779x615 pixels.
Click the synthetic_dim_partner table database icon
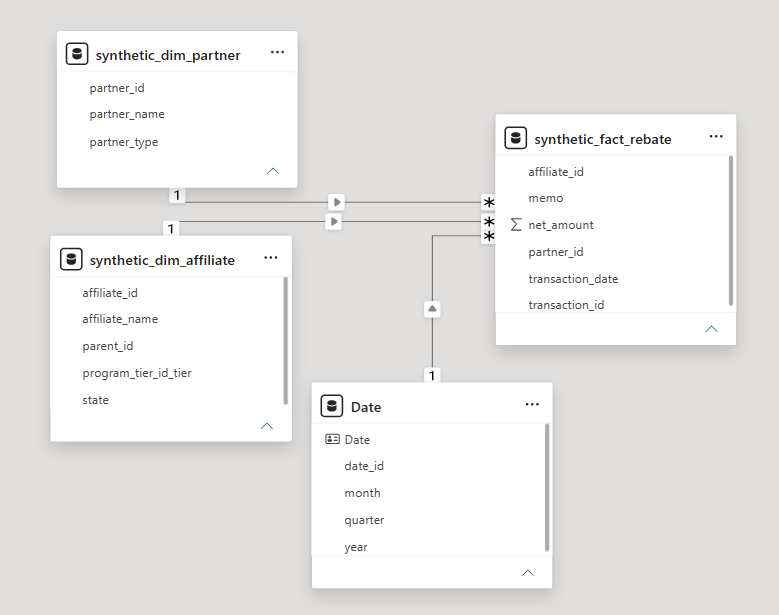[77, 54]
